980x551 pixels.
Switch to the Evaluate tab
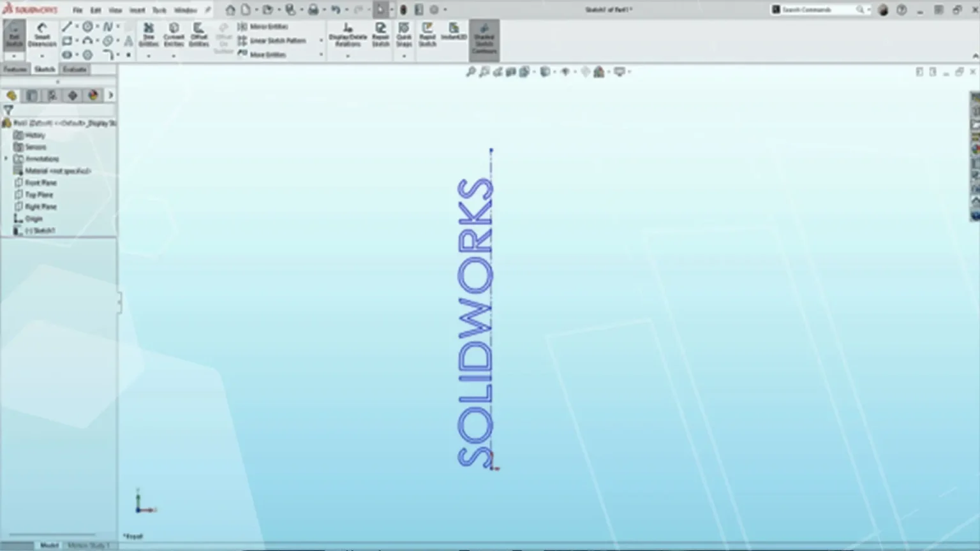[x=75, y=69]
